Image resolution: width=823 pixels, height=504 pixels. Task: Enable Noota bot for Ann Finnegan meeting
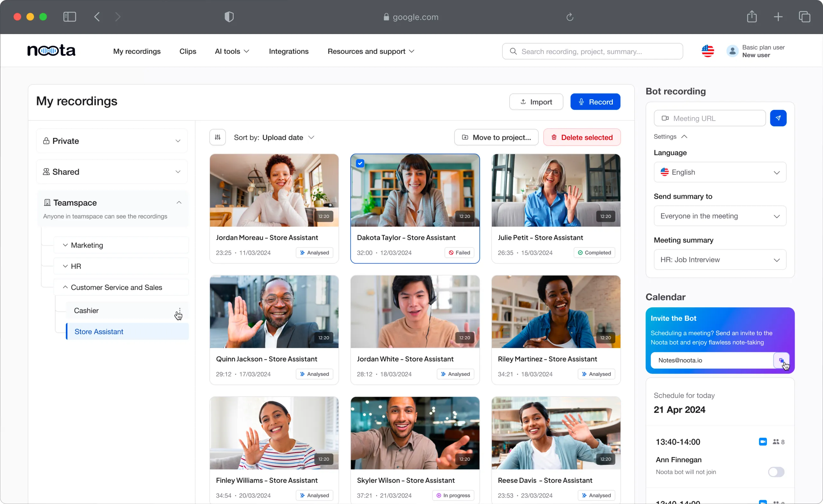click(x=776, y=472)
